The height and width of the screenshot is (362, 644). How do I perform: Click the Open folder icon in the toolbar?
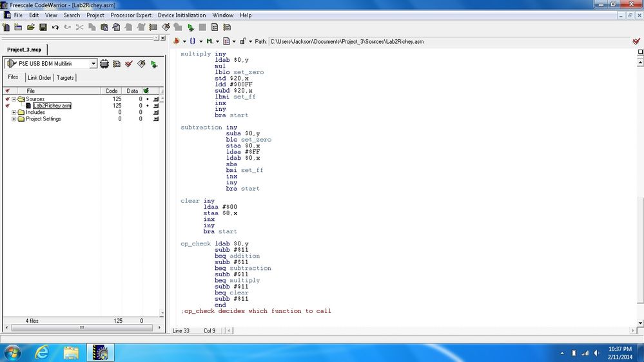pos(30,28)
